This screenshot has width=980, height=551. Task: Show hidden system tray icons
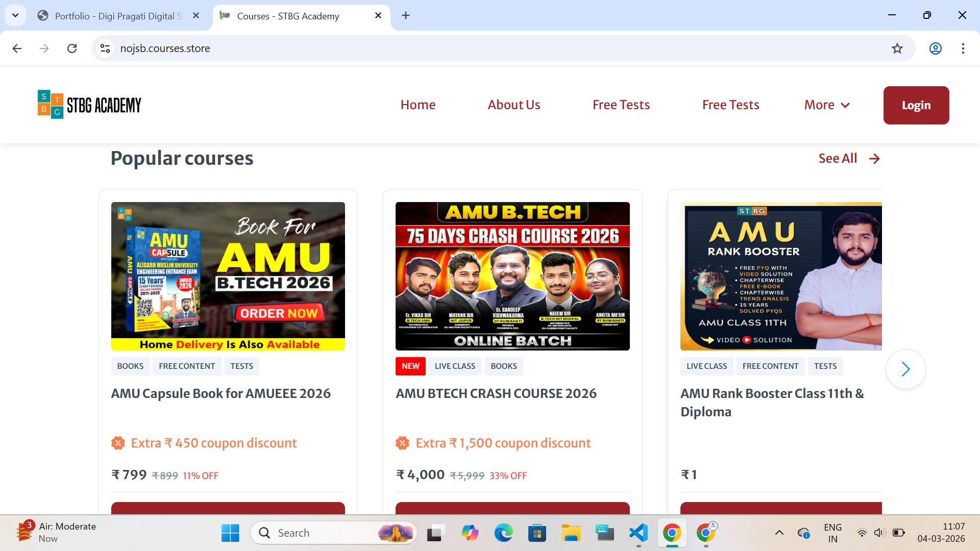click(x=779, y=533)
